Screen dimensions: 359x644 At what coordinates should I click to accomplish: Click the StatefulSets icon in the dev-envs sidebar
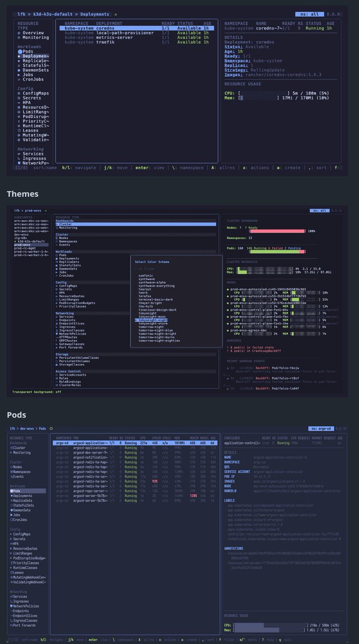tap(11, 506)
